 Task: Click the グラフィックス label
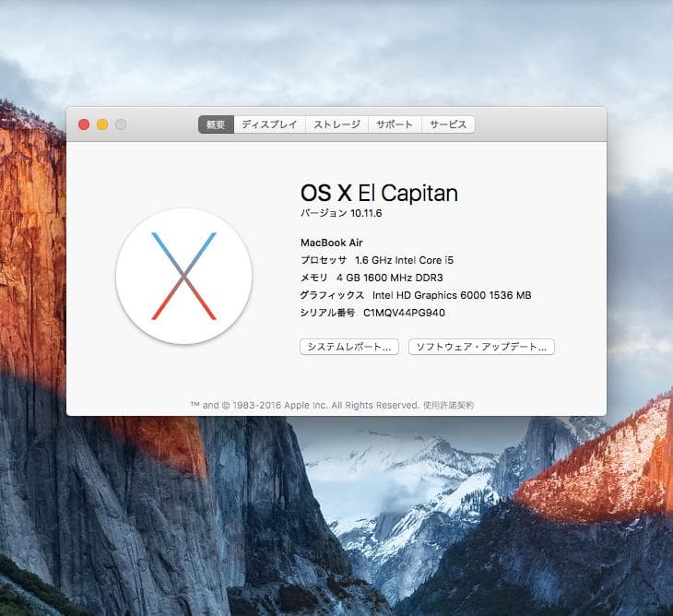(332, 295)
